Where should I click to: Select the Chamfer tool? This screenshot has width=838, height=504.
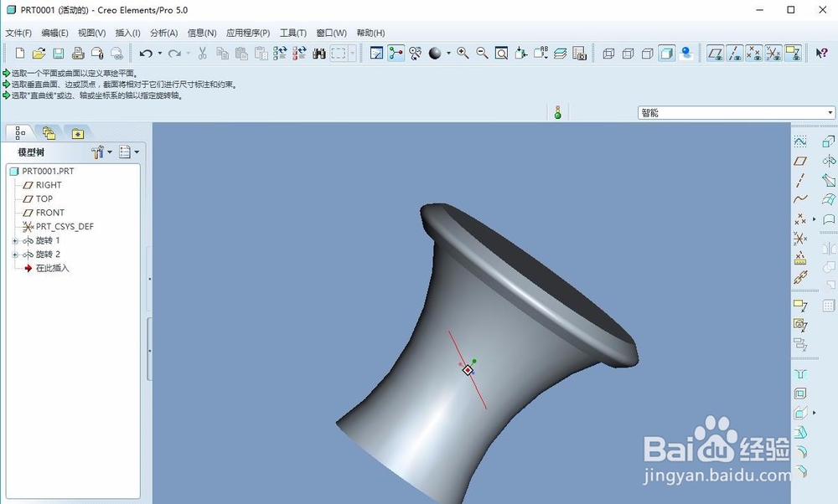tap(800, 471)
